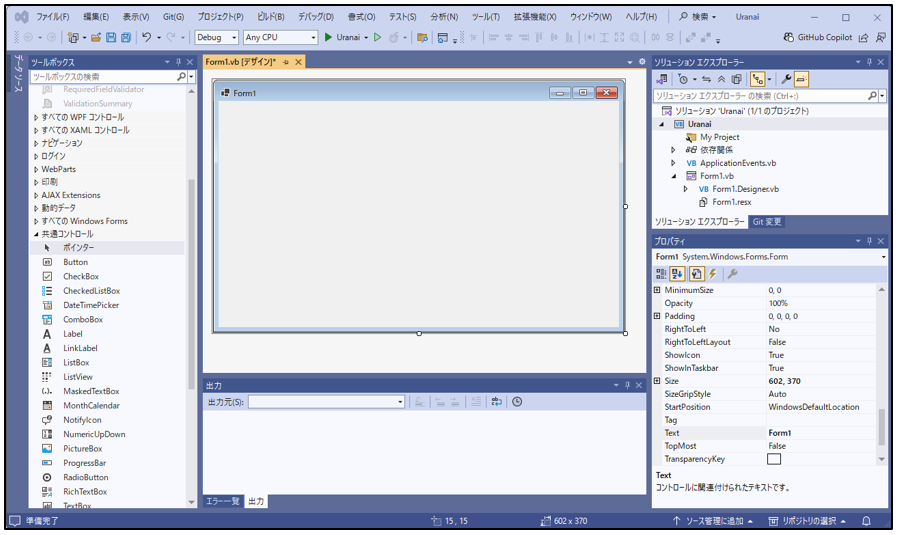The width and height of the screenshot is (899, 535).
Task: Select the CheckBox control in the toolbox
Action: (x=80, y=276)
